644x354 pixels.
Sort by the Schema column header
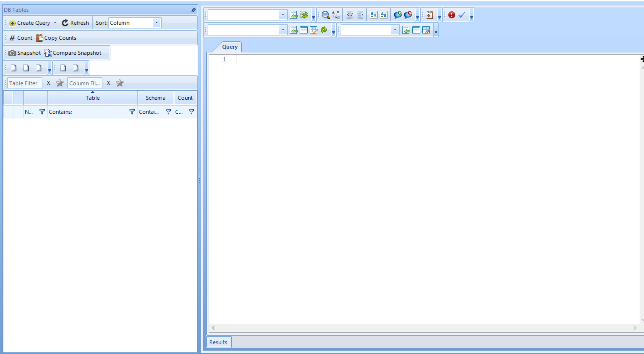pos(155,98)
